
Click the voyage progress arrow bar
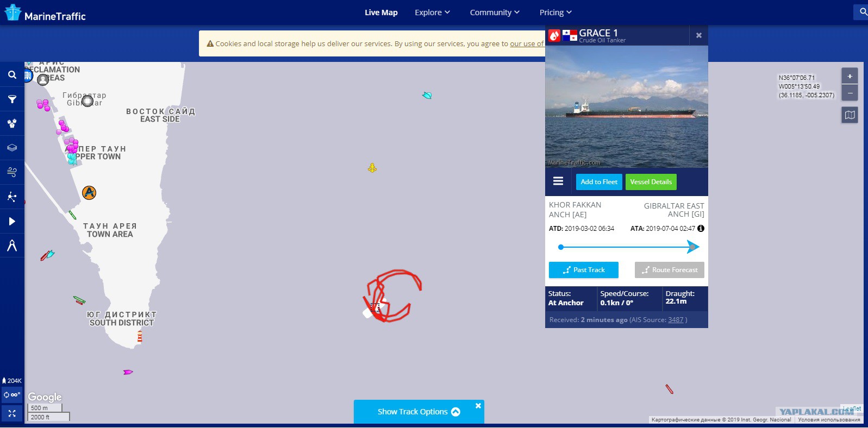[628, 247]
